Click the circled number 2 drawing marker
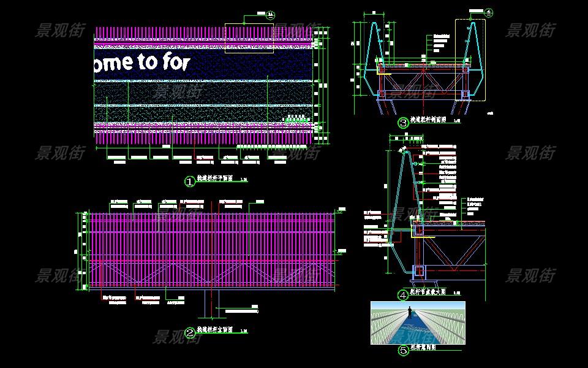Viewport: 588px width, 368px height. (190, 333)
